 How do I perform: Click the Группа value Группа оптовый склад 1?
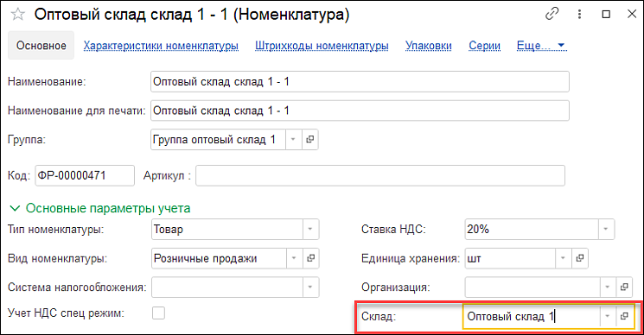(219, 139)
